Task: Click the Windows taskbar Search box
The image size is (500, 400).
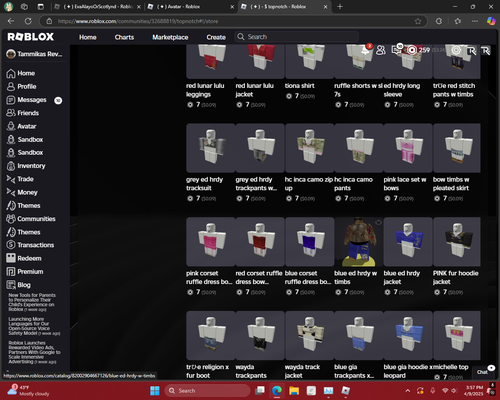Action: pyautogui.click(x=207, y=390)
